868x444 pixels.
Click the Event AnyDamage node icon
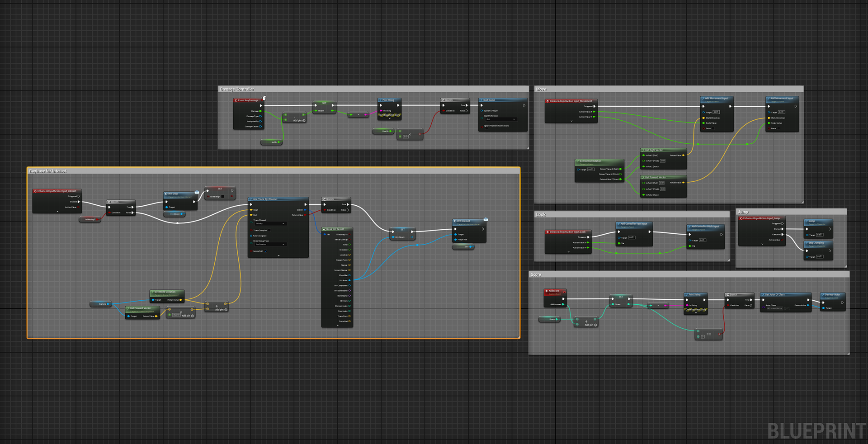click(x=236, y=100)
